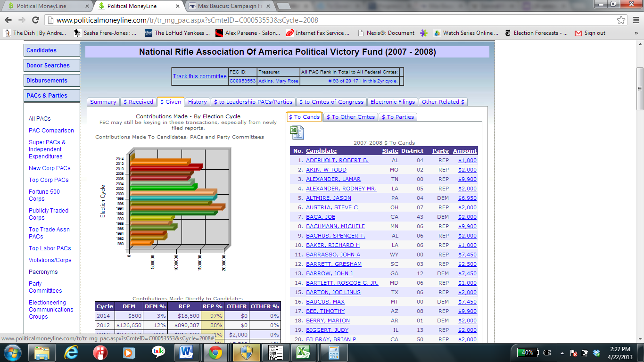
Task: Bookmark this page with the star icon
Action: click(621, 20)
